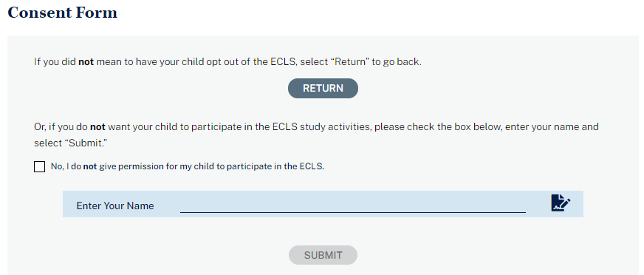Focus the name entry underline field

coord(353,206)
